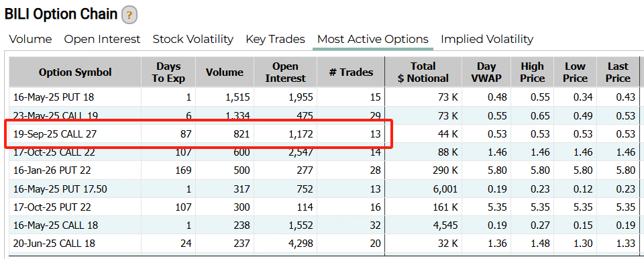Select the Most Active Options tab
This screenshot has height=259, width=644.
(x=373, y=40)
